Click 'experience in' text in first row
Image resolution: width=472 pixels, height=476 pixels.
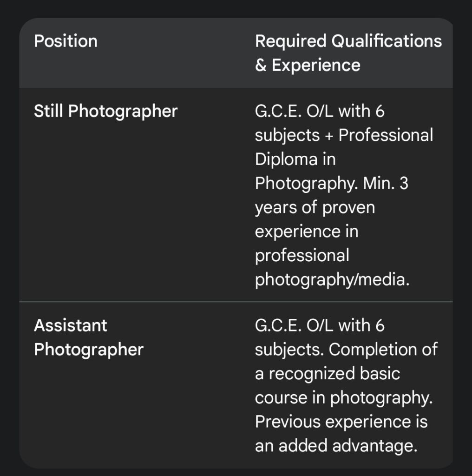pos(307,231)
